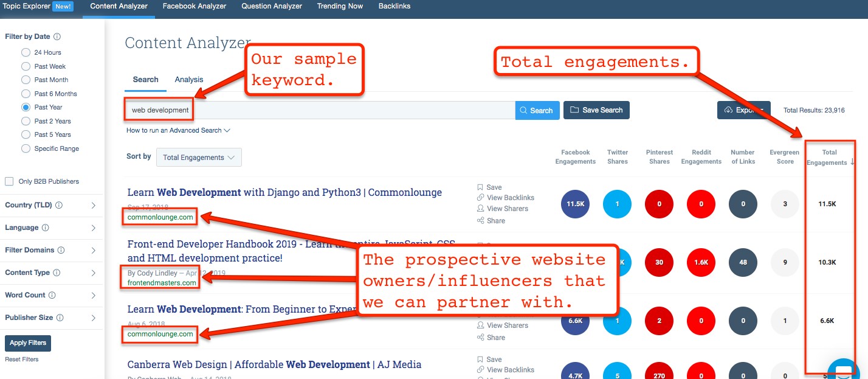Open the Sort by Total Engagements dropdown

199,158
